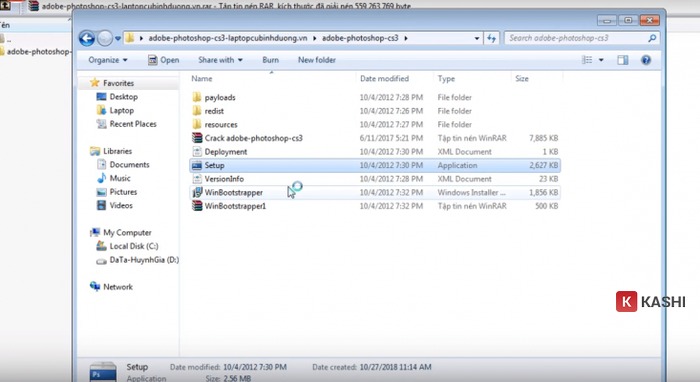Refresh the folder with the refresh button
Viewport: 700px width, 382px height.
pos(492,38)
